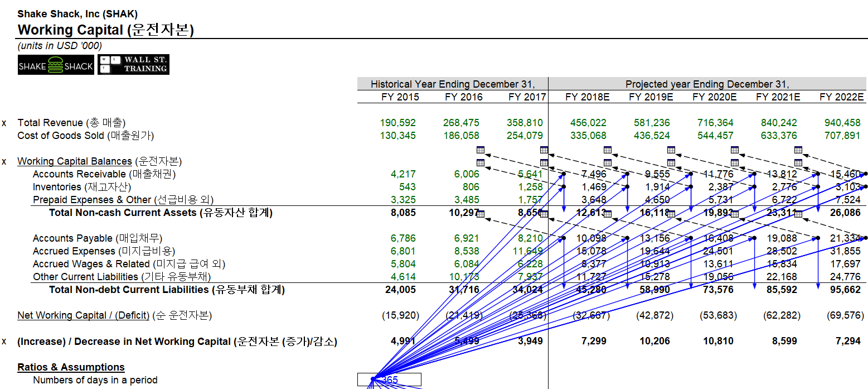
Task: Click the Accounts Payable row label
Action: [98, 238]
